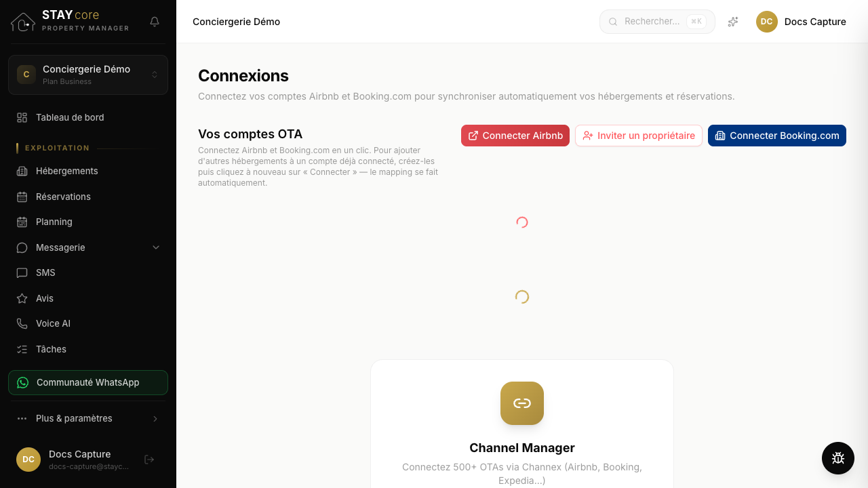Open the notifications bell
868x488 pixels.
[x=155, y=22]
